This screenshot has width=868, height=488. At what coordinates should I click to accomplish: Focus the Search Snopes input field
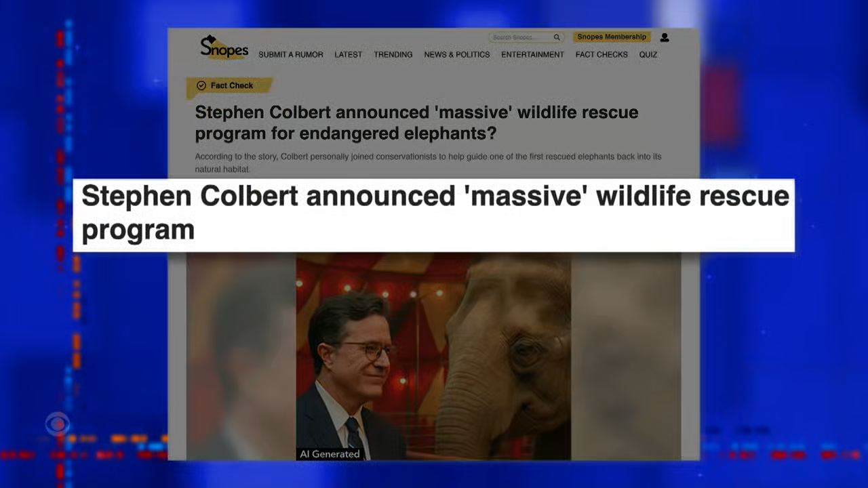point(526,37)
